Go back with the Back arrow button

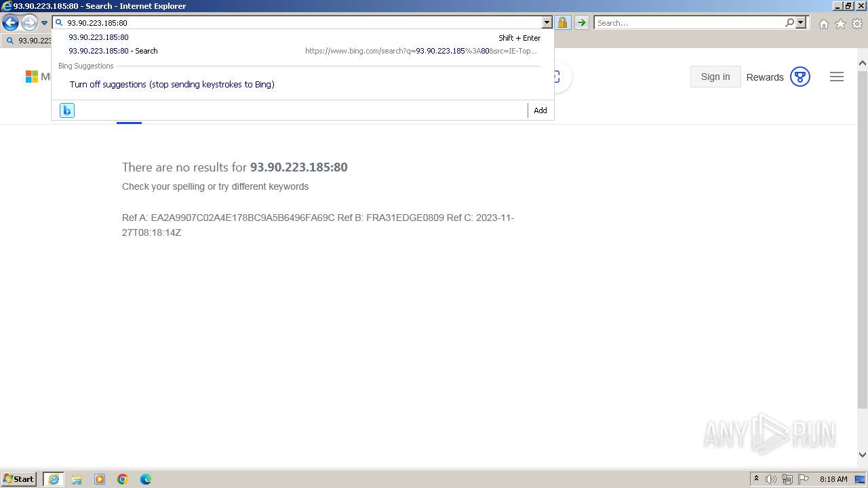[10, 23]
